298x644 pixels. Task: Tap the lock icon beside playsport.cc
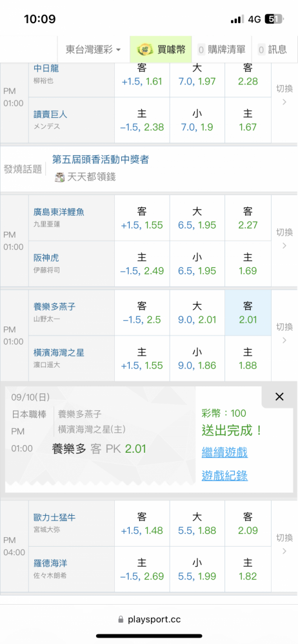[121, 620]
